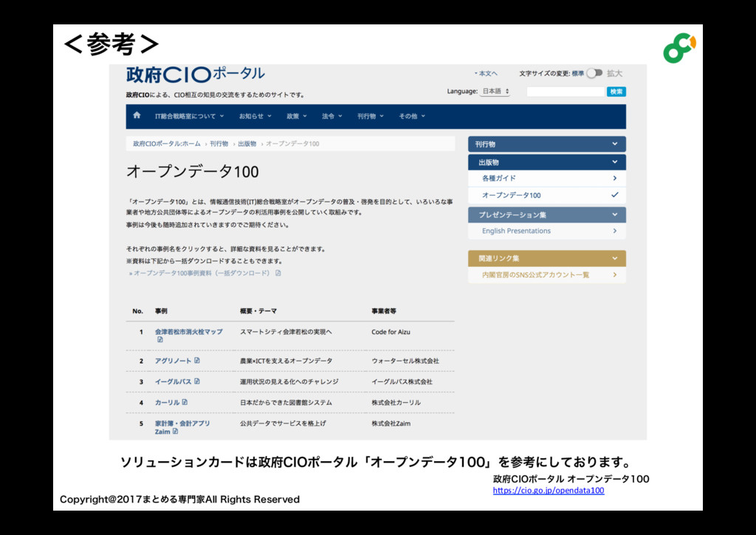
Task: Click 事業者等 column header
Action: [x=384, y=311]
